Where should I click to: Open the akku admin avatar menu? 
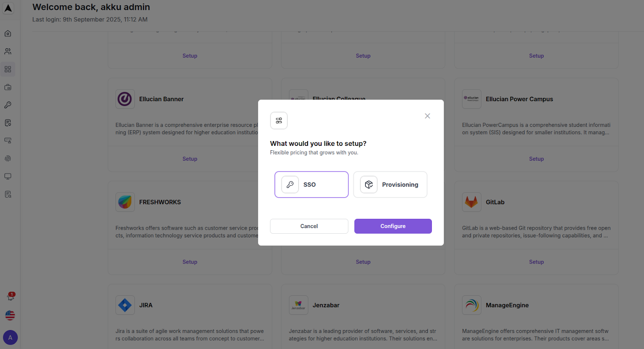10,337
